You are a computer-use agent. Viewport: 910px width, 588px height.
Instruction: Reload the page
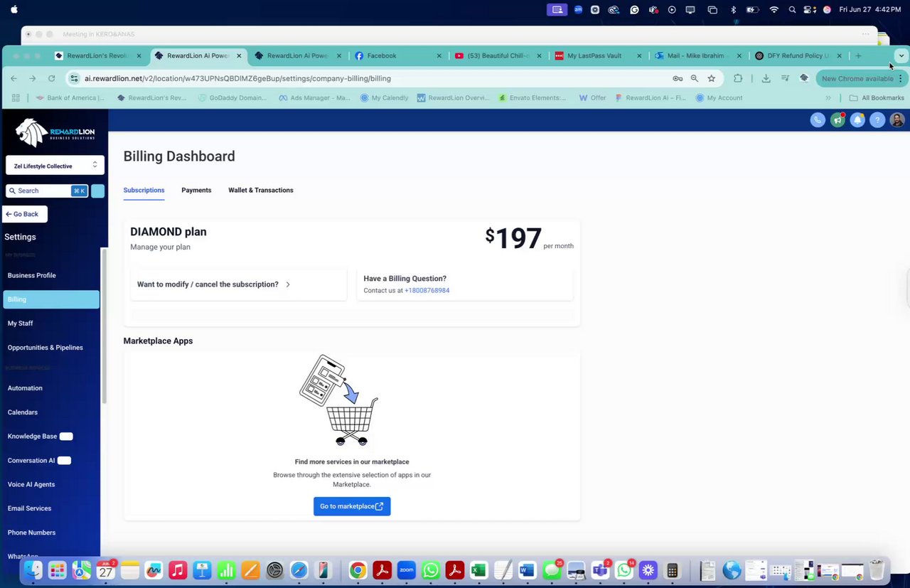[x=51, y=78]
